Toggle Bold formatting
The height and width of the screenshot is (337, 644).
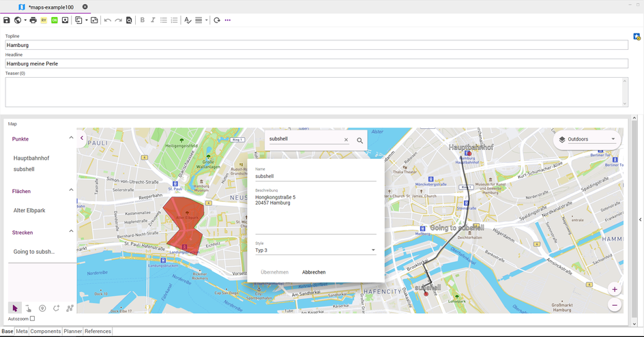tap(143, 20)
